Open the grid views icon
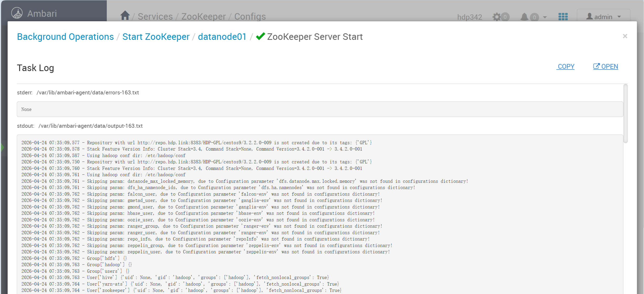The width and height of the screenshot is (644, 294). tap(563, 17)
